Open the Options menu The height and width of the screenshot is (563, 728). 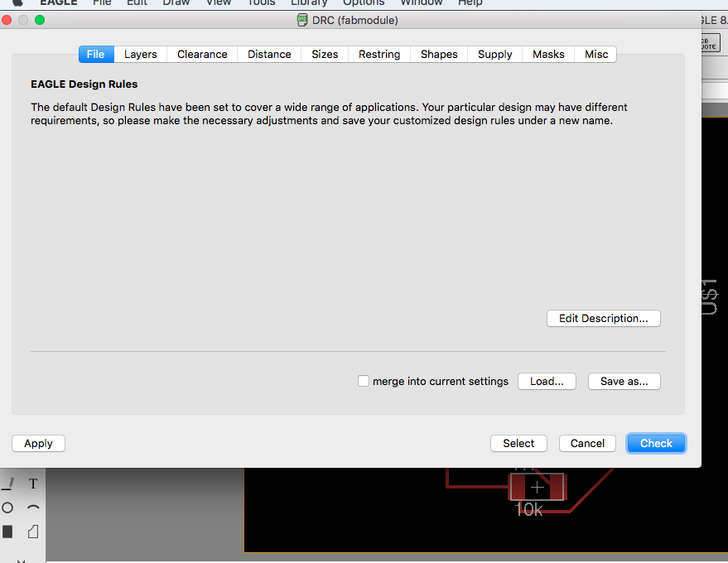pyautogui.click(x=364, y=2)
